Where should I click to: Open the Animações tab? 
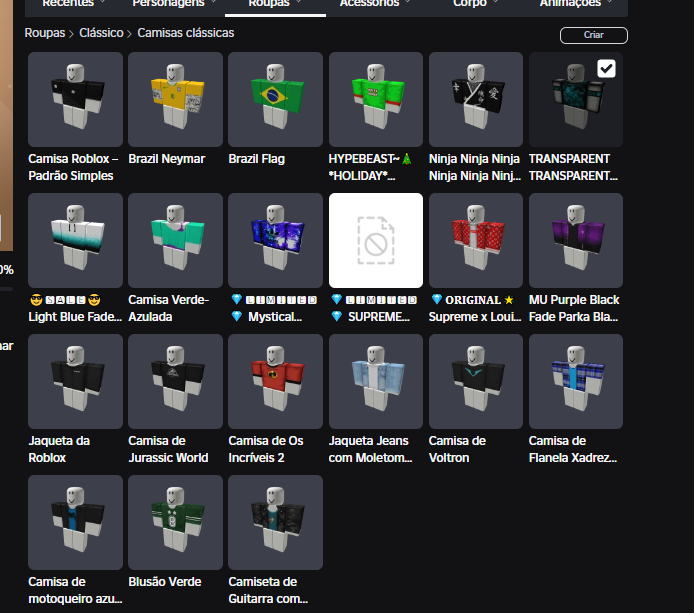[576, 4]
